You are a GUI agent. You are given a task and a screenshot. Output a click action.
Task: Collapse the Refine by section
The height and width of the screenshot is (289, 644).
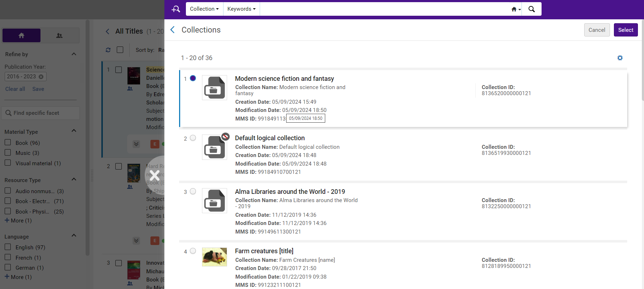pyautogui.click(x=74, y=54)
